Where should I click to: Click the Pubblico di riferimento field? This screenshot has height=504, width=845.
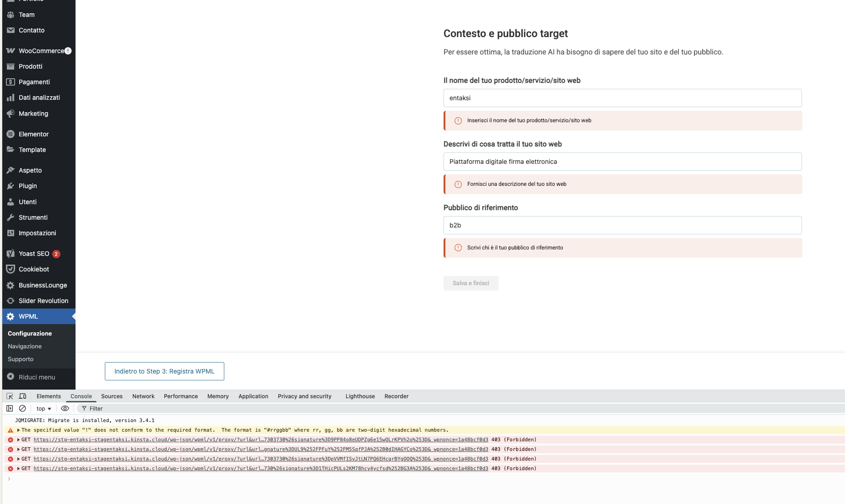622,225
